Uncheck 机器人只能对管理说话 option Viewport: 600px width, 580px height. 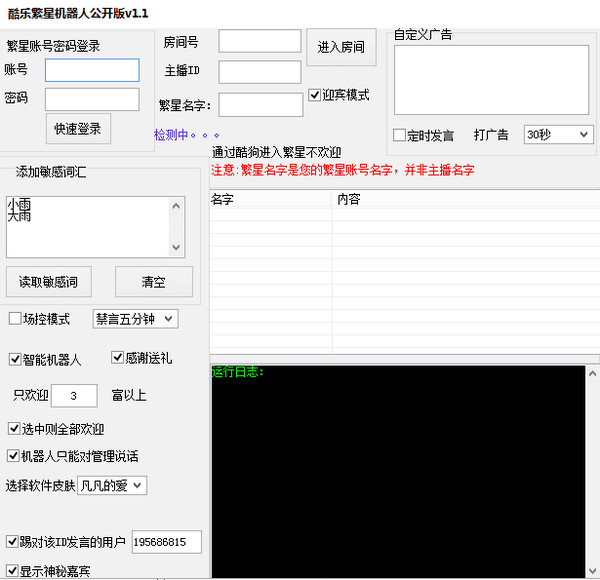pyautogui.click(x=15, y=456)
